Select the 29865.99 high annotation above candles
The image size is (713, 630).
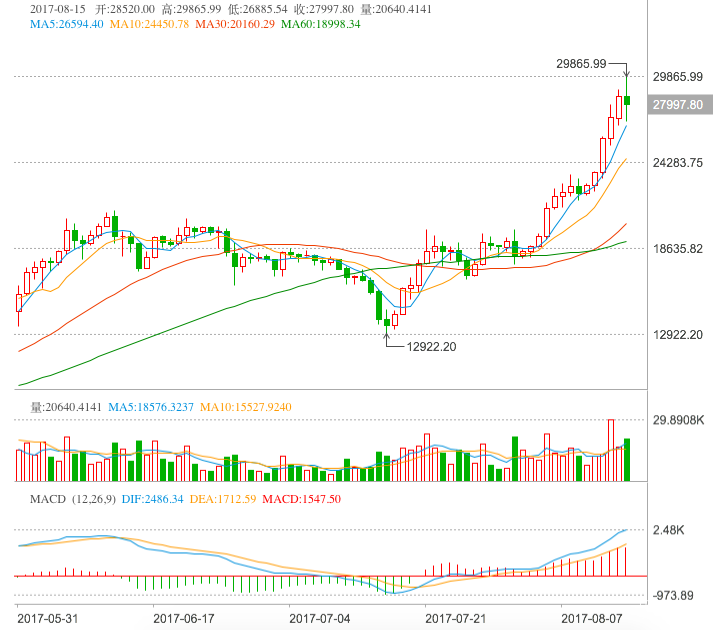click(x=581, y=63)
